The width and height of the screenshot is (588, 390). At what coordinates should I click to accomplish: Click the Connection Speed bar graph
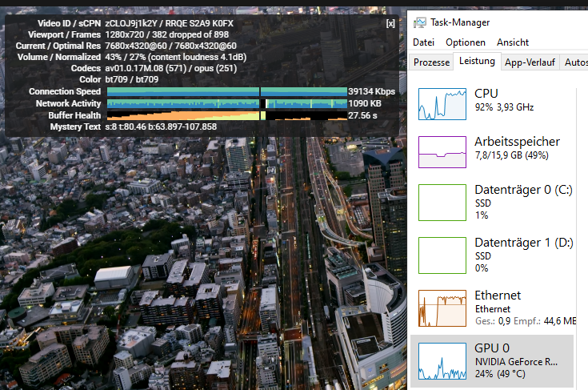coord(227,91)
